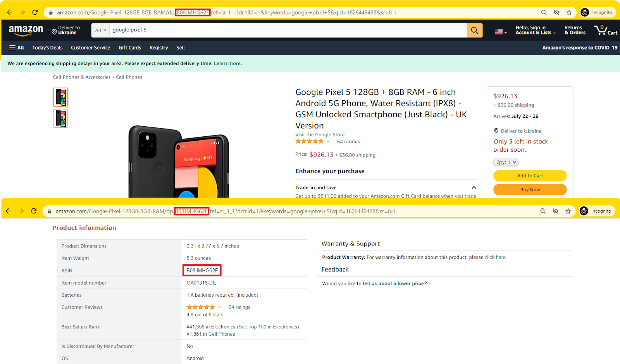
Task: Reload using the lower browser bar refresh icon
Action: point(34,211)
